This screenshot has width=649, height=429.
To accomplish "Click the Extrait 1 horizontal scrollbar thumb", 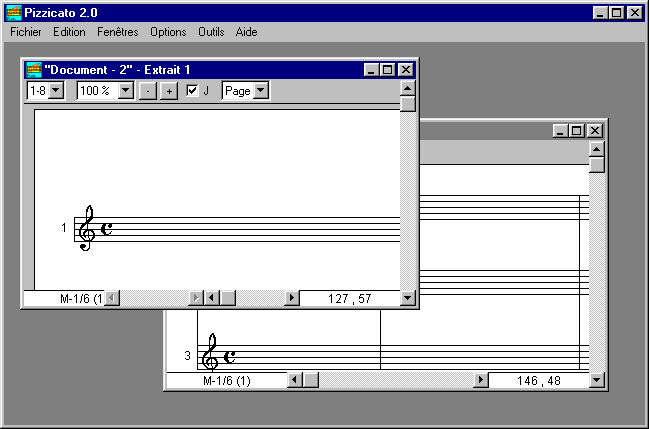I will coord(228,298).
